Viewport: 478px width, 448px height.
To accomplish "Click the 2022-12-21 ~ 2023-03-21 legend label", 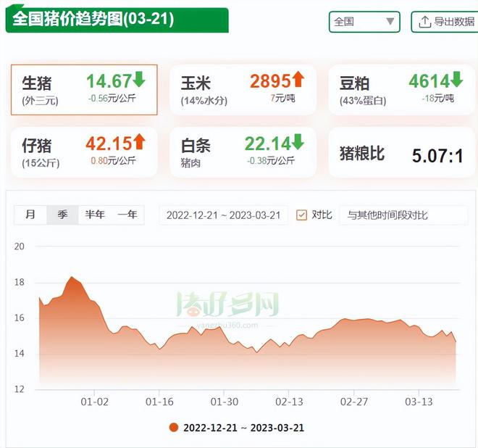I will (x=245, y=428).
